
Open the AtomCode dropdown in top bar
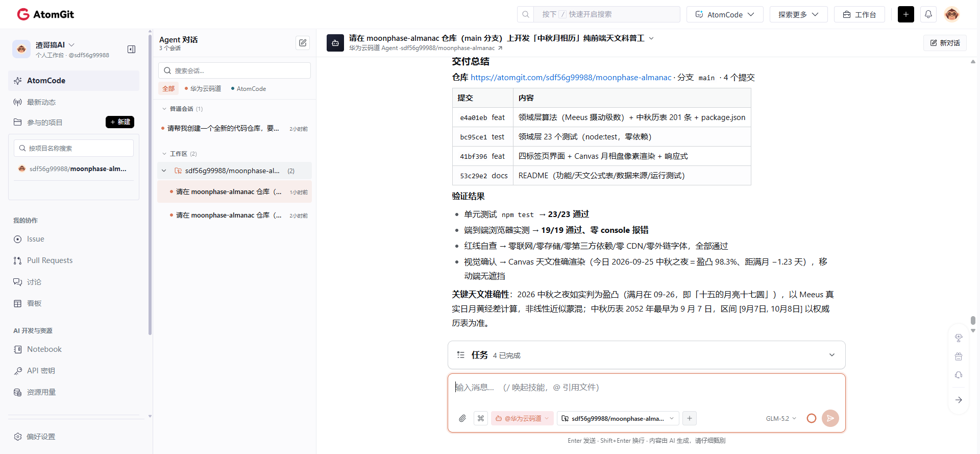tap(725, 14)
